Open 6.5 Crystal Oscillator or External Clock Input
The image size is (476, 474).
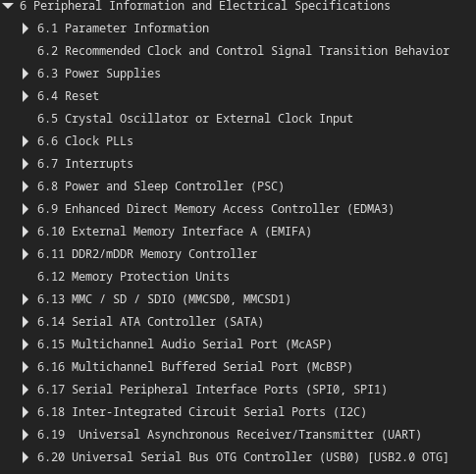coord(195,119)
